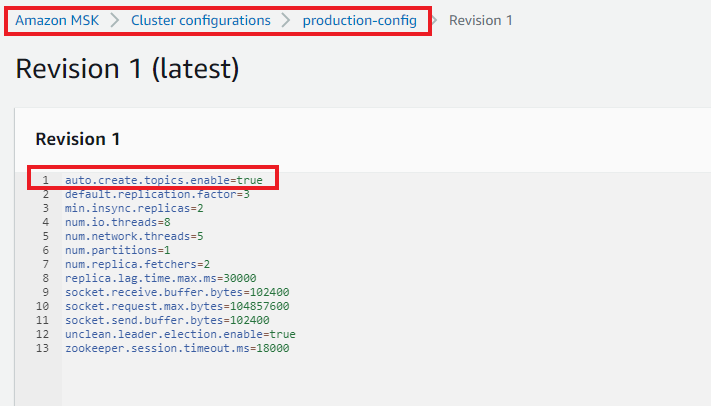
Task: Click the num.io.threads=8 property line
Action: tap(117, 222)
